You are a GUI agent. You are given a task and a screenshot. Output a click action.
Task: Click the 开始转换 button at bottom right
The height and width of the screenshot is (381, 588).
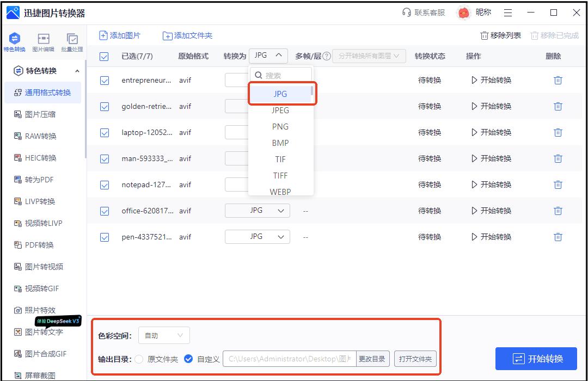click(x=536, y=358)
